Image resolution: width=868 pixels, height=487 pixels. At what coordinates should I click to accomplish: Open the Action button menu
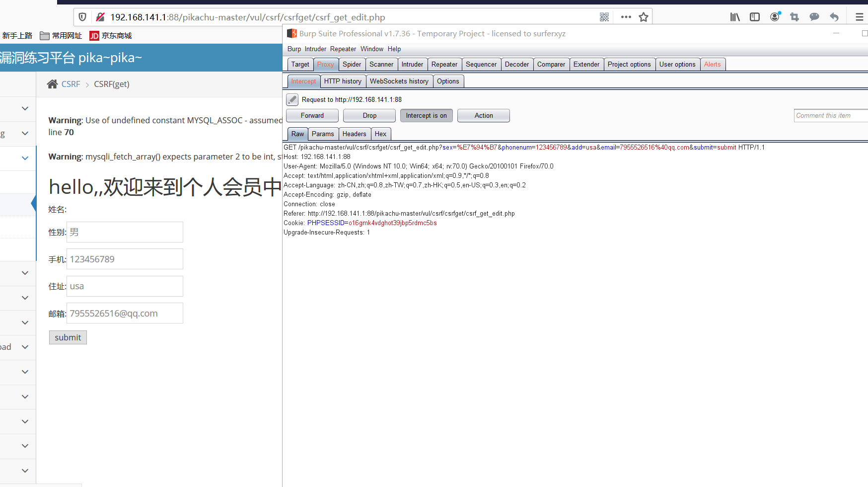pyautogui.click(x=484, y=116)
